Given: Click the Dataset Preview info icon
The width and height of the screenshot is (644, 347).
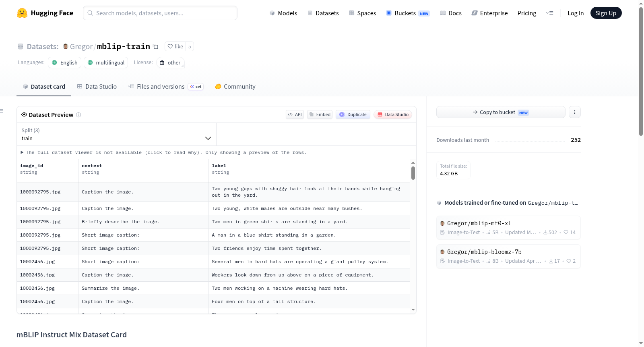Looking at the screenshot, I should coord(78,115).
